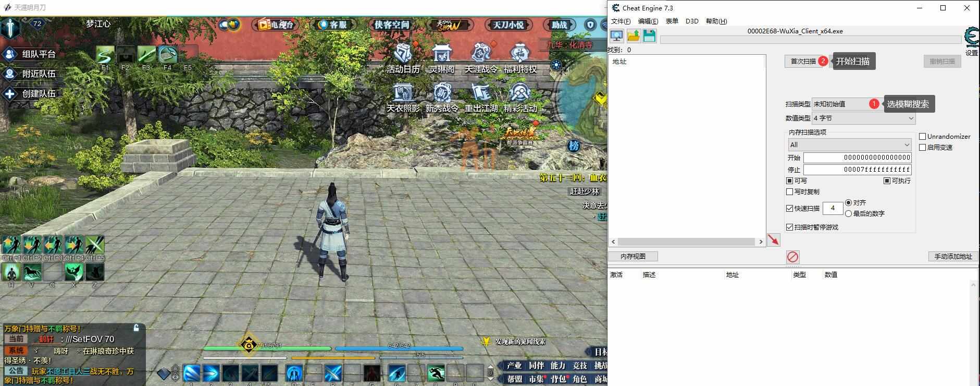Click the green health bar in game
Screen dimensions: 980x386
click(267, 348)
